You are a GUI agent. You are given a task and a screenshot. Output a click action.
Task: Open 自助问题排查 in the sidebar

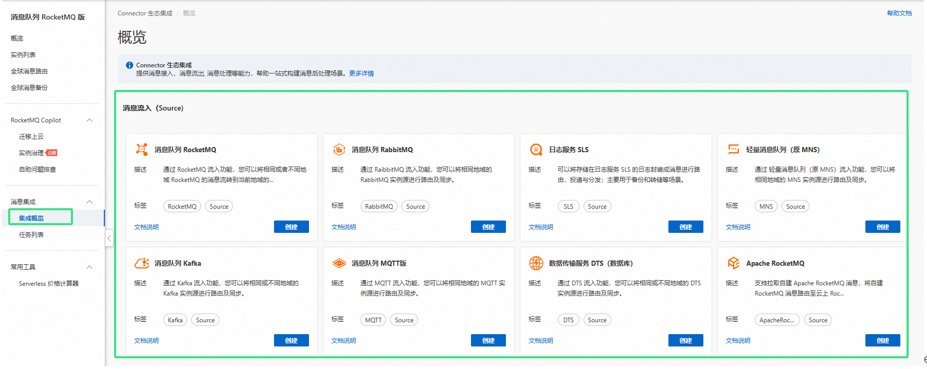click(x=37, y=170)
